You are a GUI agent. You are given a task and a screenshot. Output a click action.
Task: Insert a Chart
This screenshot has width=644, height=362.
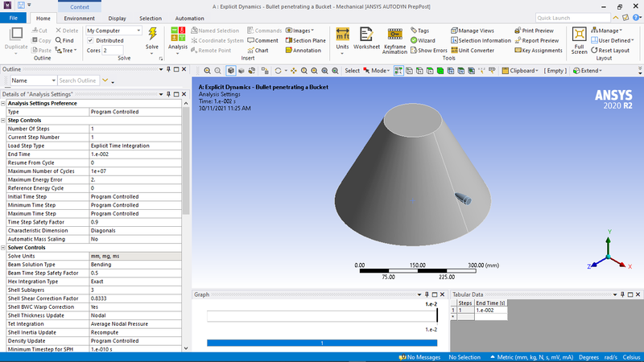[x=258, y=50]
